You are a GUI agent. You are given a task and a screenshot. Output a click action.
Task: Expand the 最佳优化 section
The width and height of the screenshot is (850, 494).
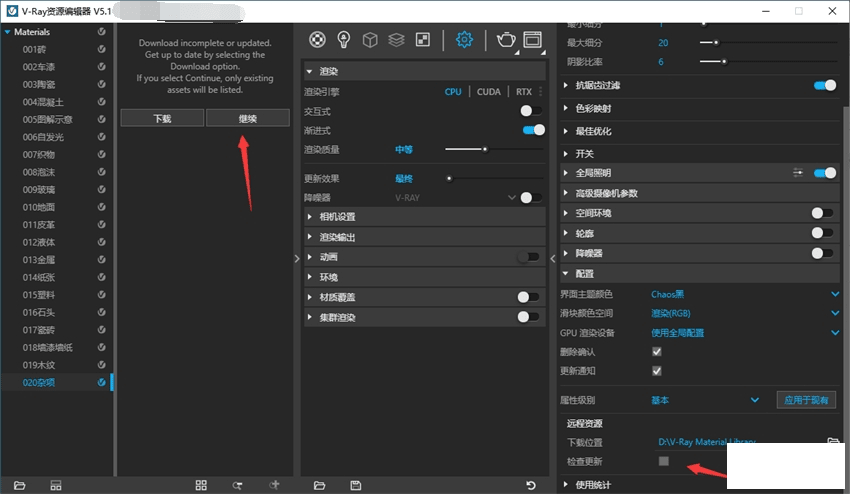click(700, 131)
